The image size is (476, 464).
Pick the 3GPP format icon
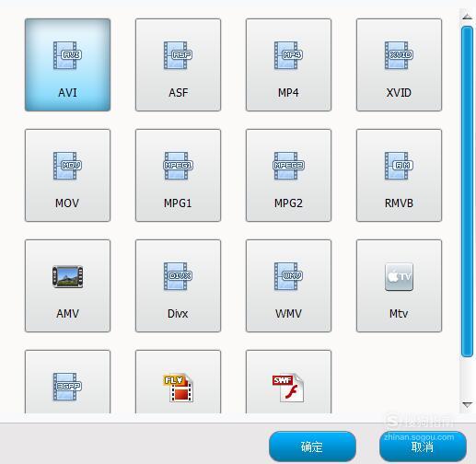click(x=67, y=382)
